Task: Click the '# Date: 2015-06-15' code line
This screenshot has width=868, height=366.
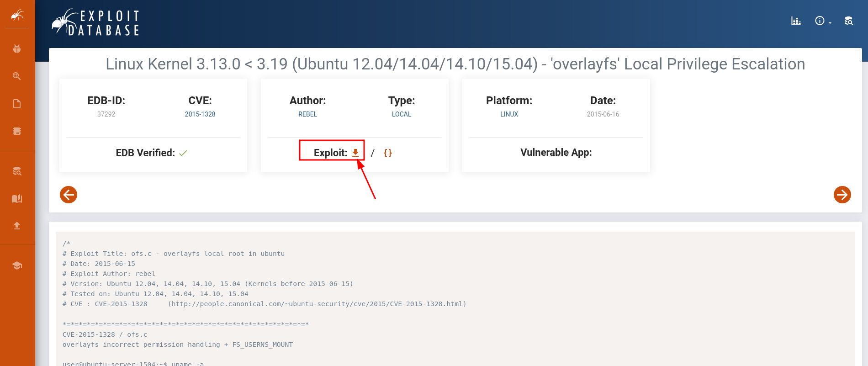Action: click(x=99, y=264)
